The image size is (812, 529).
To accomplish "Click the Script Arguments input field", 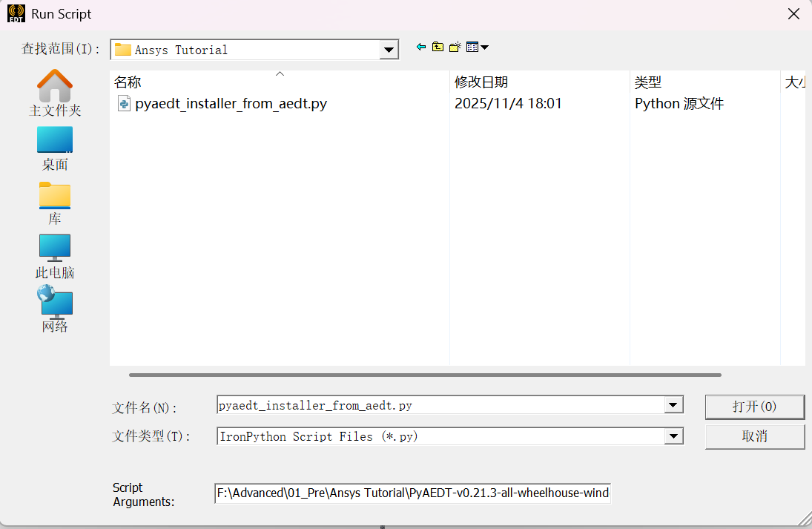I will (412, 493).
